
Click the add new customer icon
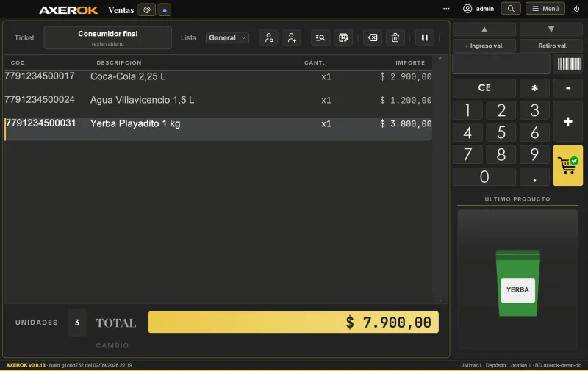click(x=291, y=37)
